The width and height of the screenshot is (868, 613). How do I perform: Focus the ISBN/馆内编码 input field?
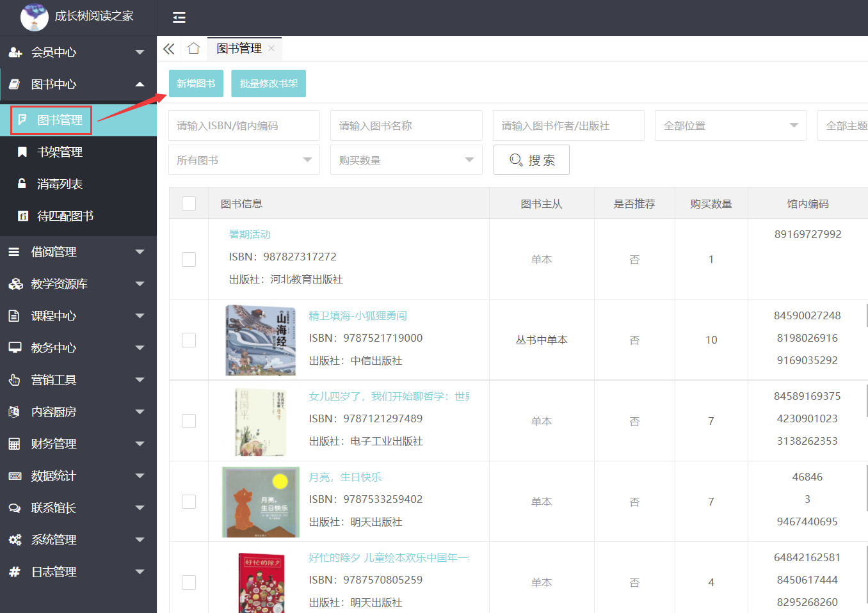click(244, 125)
